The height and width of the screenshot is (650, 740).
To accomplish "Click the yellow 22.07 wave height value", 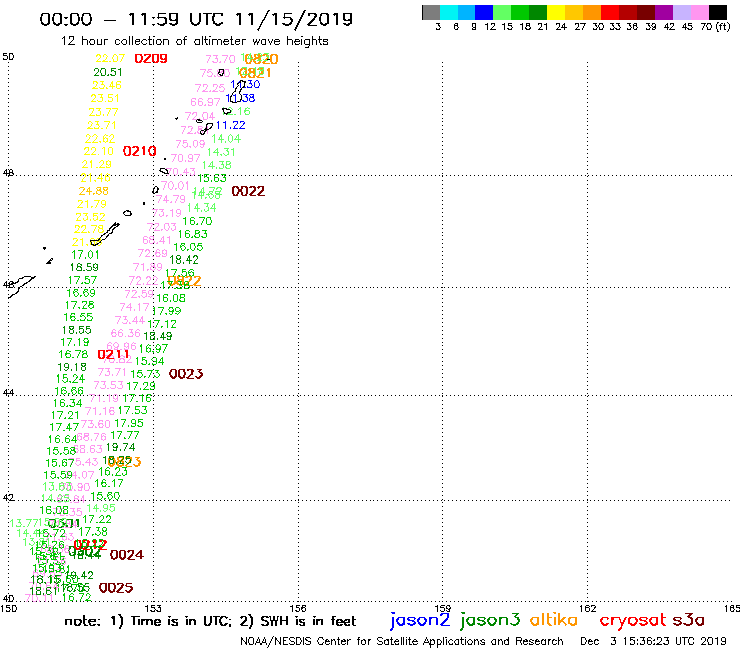I will pos(110,59).
